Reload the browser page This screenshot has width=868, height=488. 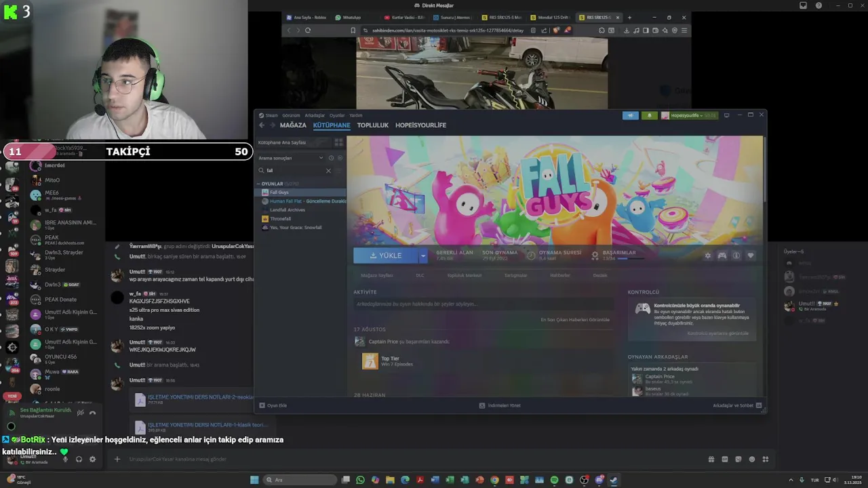click(308, 30)
